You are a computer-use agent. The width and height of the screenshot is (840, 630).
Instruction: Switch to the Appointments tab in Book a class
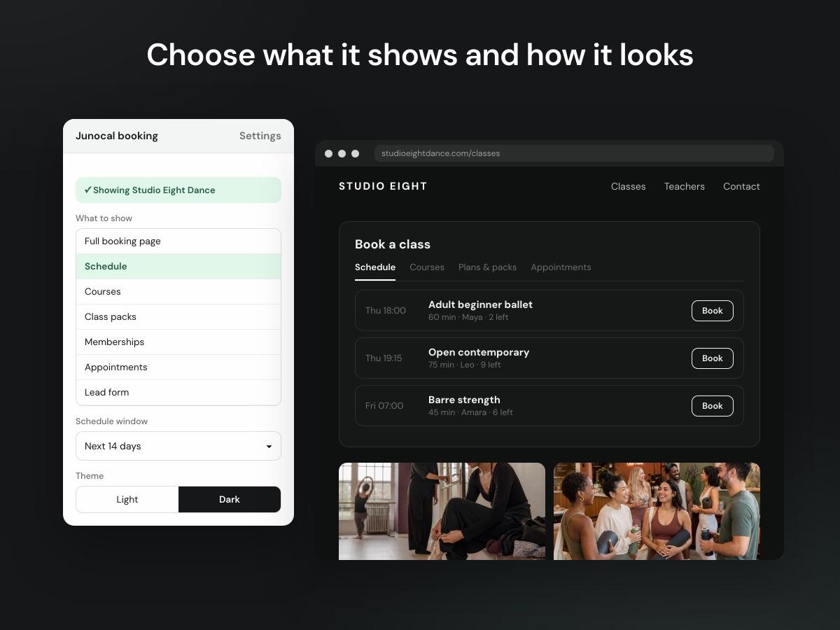561,267
